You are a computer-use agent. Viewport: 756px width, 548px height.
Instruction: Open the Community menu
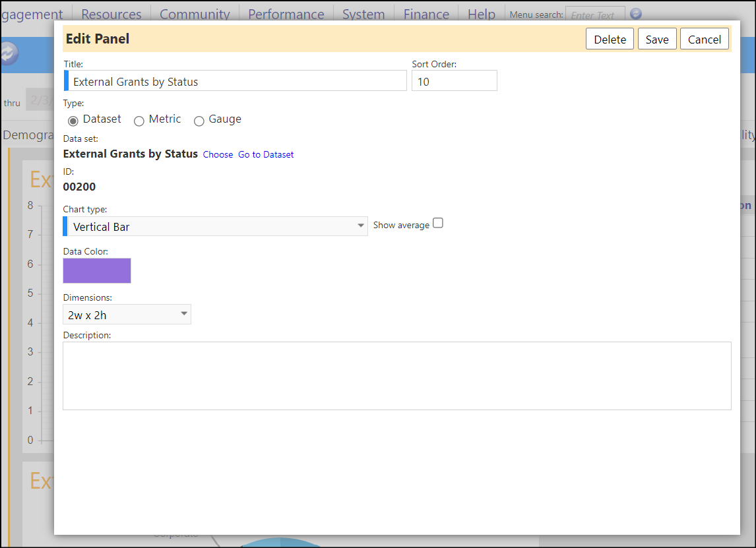[x=195, y=14]
